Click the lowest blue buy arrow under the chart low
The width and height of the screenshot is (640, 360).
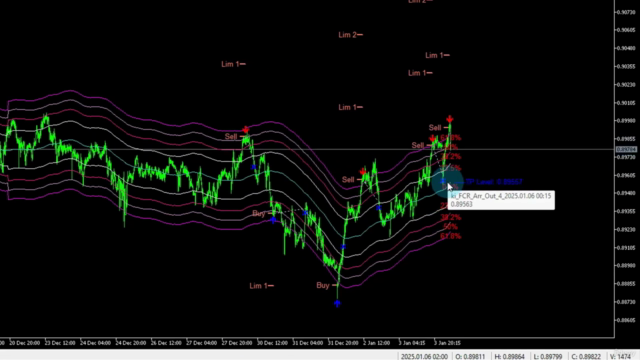click(337, 303)
